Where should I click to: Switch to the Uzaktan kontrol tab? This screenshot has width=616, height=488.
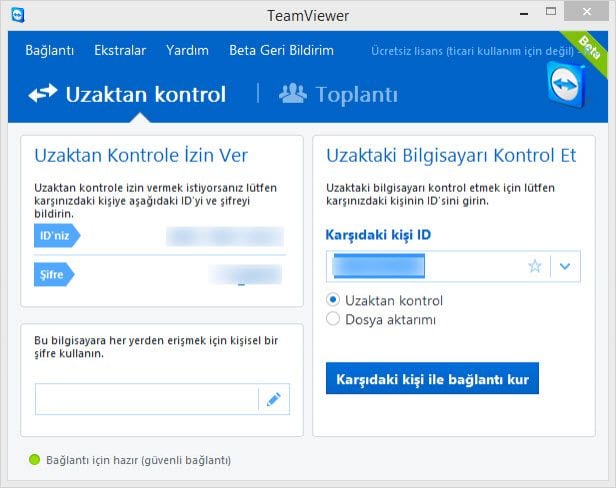(x=127, y=94)
